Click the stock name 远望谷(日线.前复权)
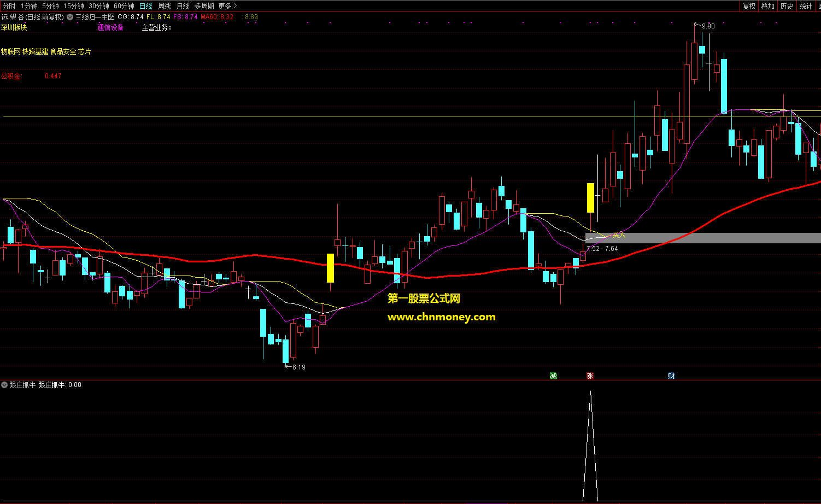The width and height of the screenshot is (821, 504). tap(32, 17)
